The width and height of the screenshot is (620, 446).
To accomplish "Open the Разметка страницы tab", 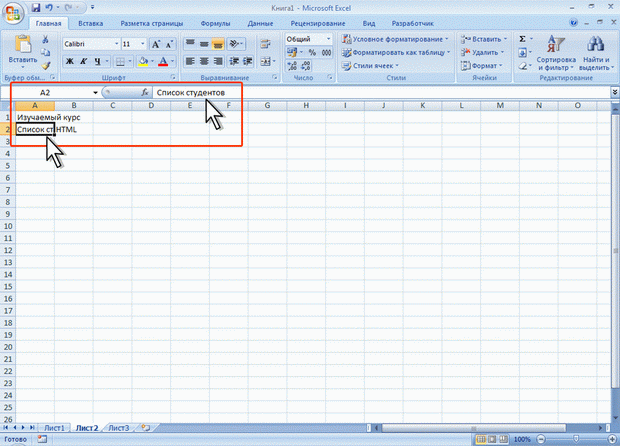I will [151, 23].
